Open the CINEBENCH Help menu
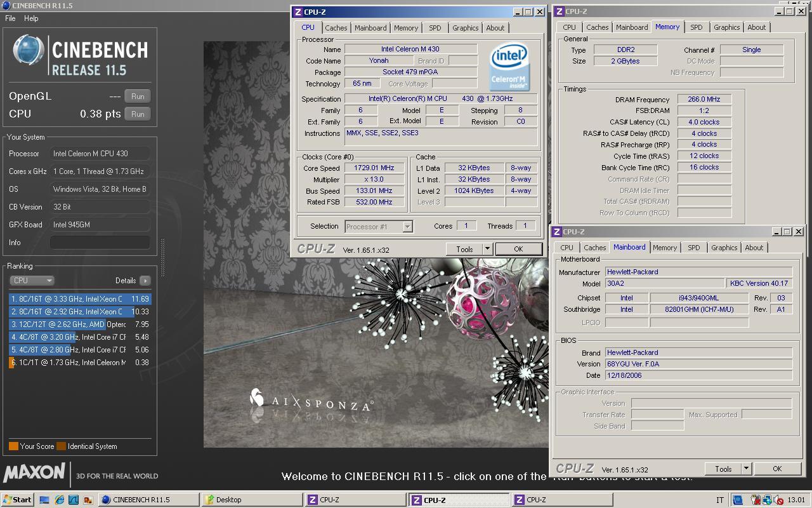The image size is (812, 508). click(31, 18)
